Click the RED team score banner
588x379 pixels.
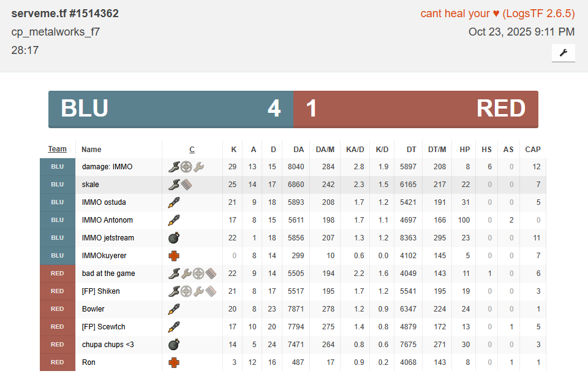[416, 109]
